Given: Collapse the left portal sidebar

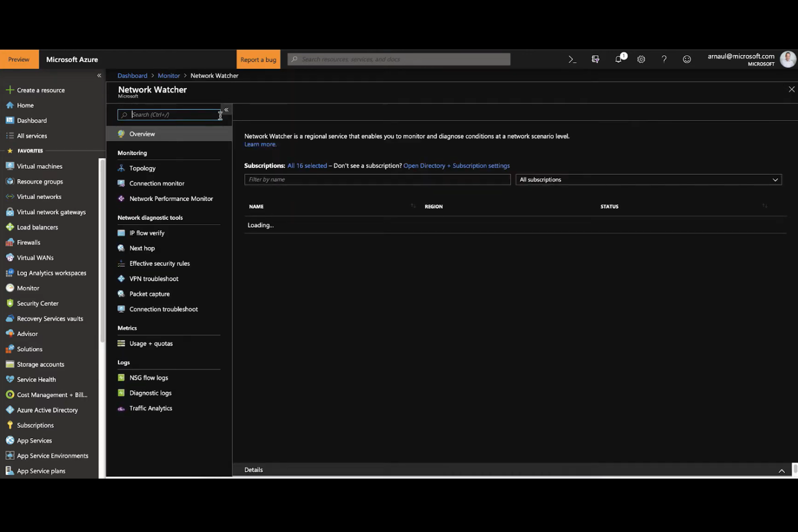Looking at the screenshot, I should tap(99, 75).
